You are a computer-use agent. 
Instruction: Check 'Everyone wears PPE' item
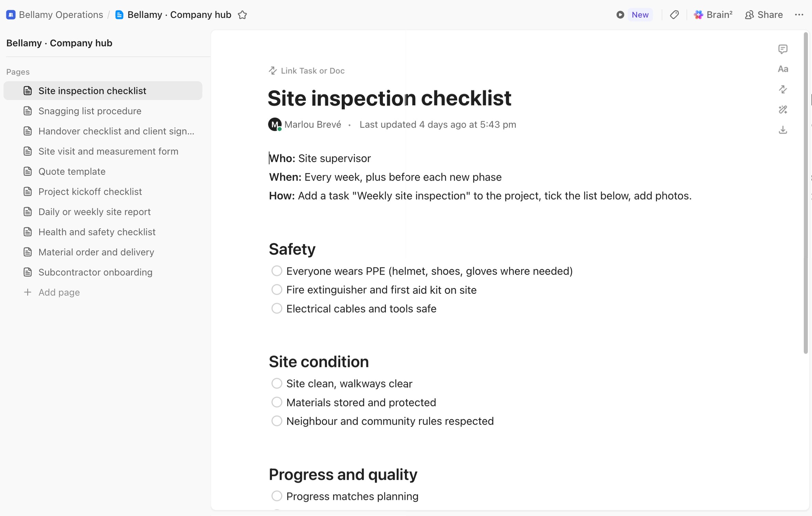tap(277, 271)
